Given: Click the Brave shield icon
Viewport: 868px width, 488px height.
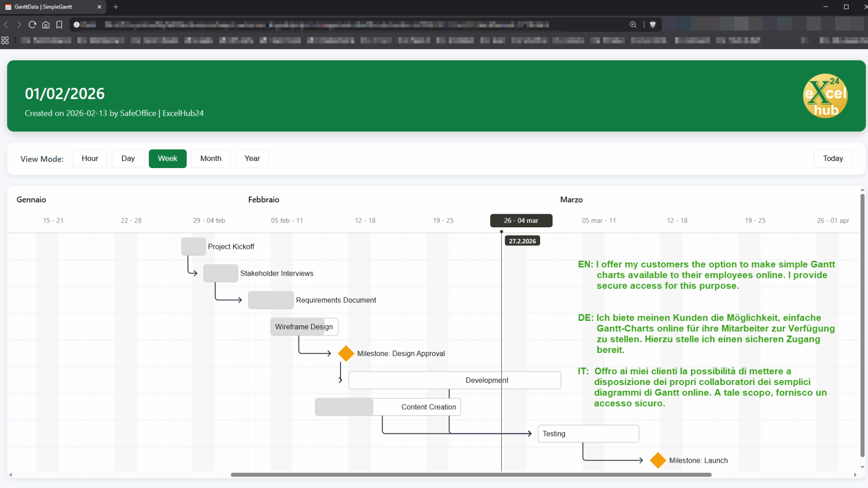Looking at the screenshot, I should 653,24.
